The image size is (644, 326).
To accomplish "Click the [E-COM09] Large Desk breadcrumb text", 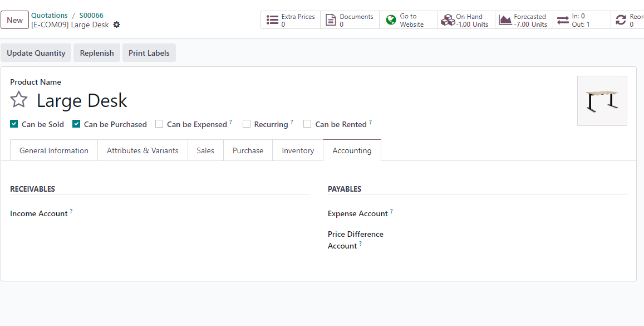I will point(70,25).
